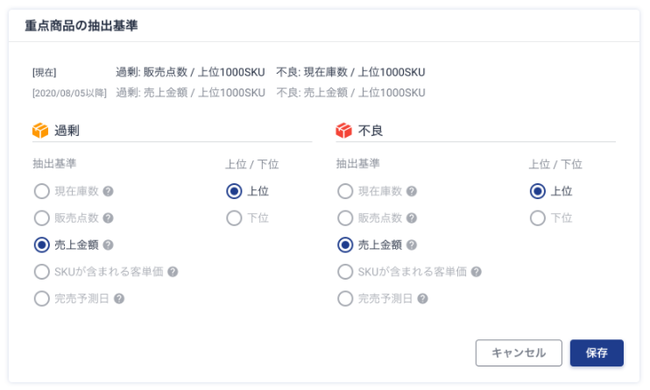
Task: Click help icon beside 不良 完売予測日
Action: pyautogui.click(x=422, y=299)
